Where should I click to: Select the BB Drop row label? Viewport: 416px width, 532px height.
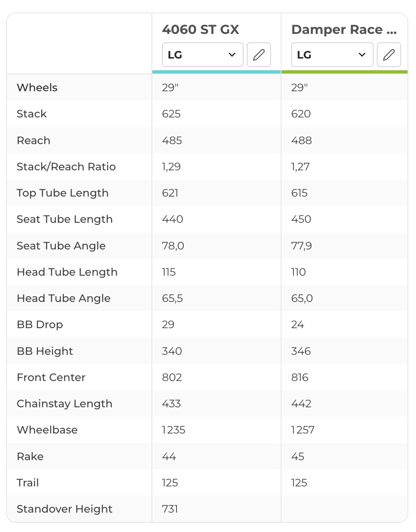pos(40,325)
